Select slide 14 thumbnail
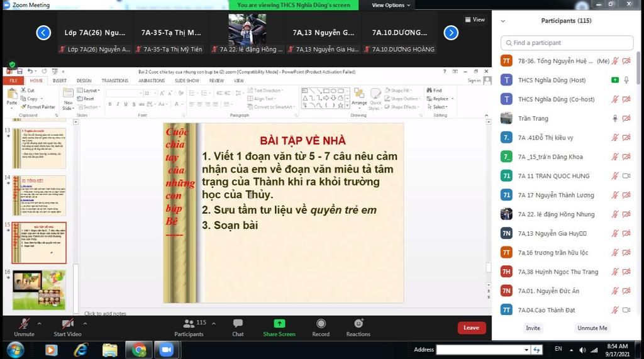This screenshot has height=359, width=644. [39, 196]
